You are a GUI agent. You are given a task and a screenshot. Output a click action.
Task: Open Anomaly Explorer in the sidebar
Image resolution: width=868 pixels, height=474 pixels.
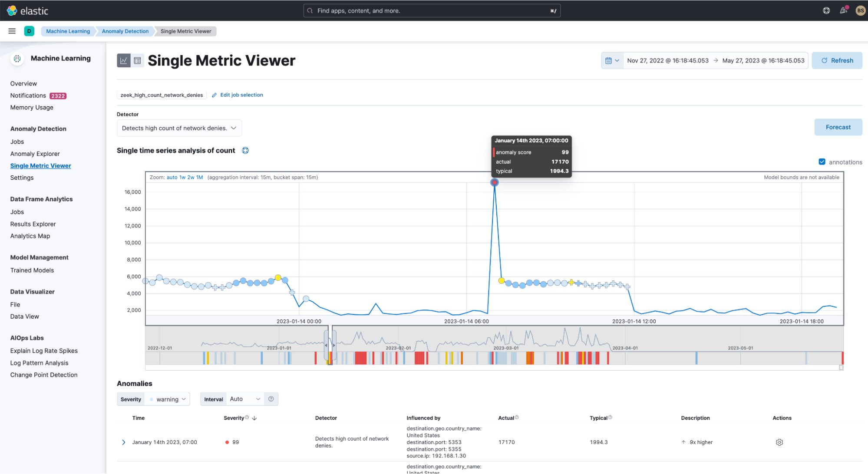(x=35, y=154)
